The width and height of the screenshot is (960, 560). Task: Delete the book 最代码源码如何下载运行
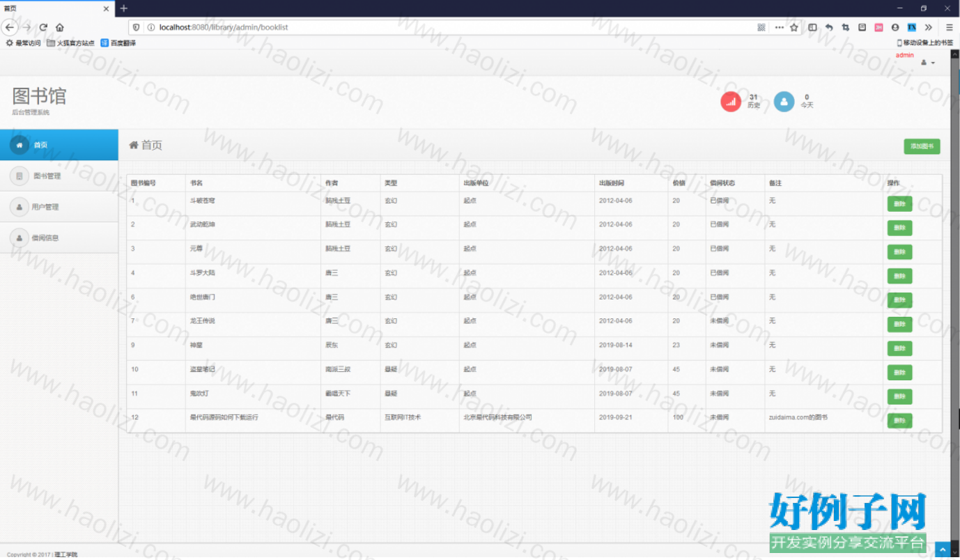tap(899, 421)
